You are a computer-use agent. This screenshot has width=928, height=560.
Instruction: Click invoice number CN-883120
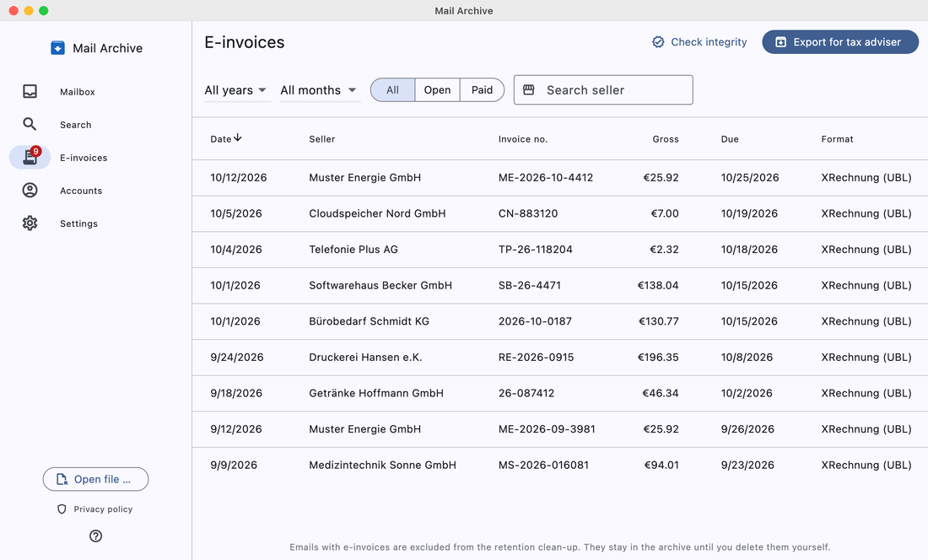pyautogui.click(x=528, y=213)
